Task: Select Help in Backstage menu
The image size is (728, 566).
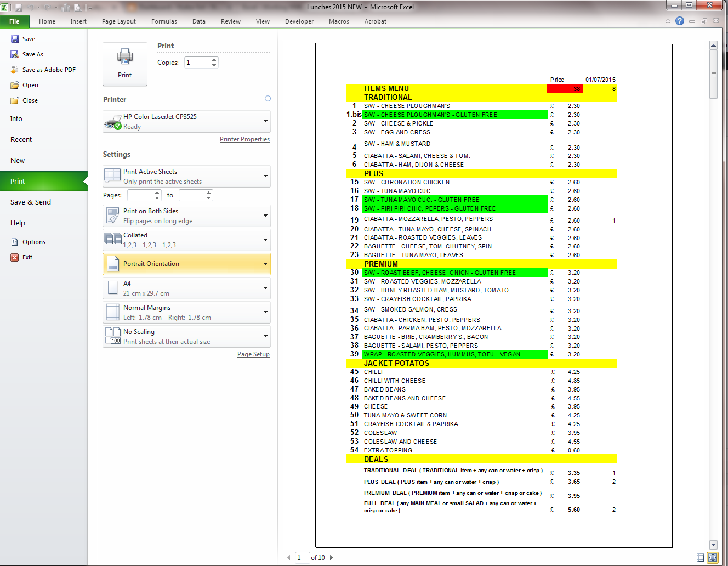Action: [x=44, y=223]
